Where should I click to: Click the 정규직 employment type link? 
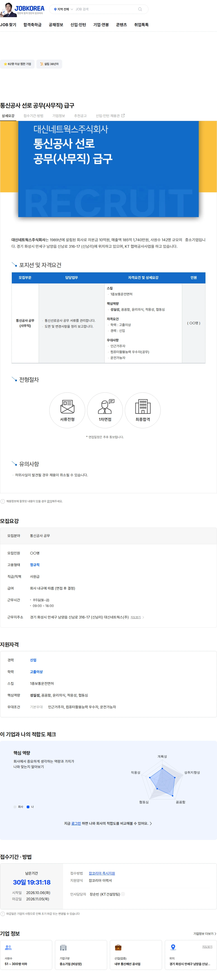coord(35,565)
